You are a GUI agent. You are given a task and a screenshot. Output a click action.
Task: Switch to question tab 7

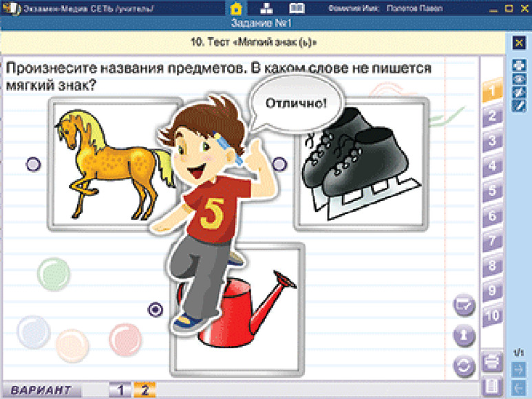tap(492, 241)
